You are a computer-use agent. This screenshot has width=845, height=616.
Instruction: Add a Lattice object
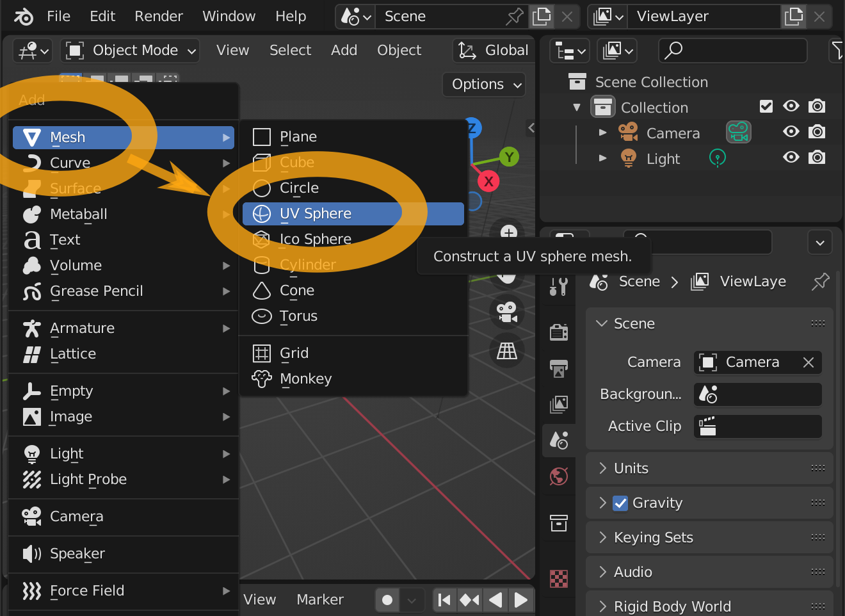[x=124, y=354]
